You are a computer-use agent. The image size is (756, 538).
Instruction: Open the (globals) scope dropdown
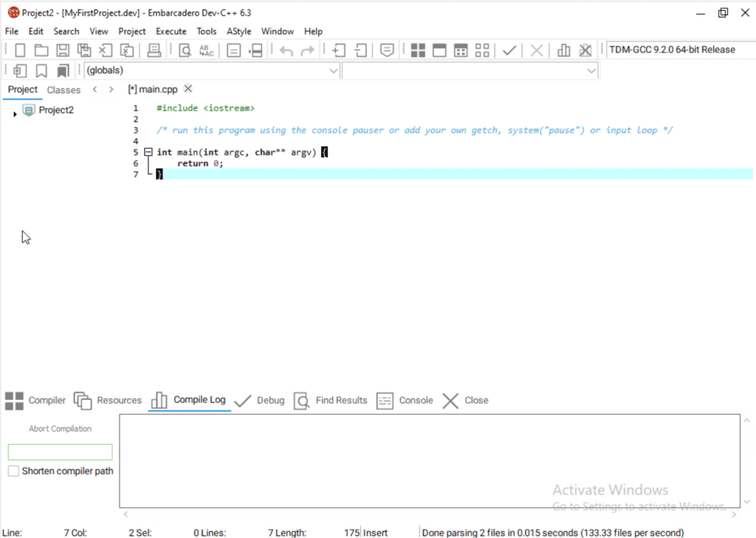point(212,70)
